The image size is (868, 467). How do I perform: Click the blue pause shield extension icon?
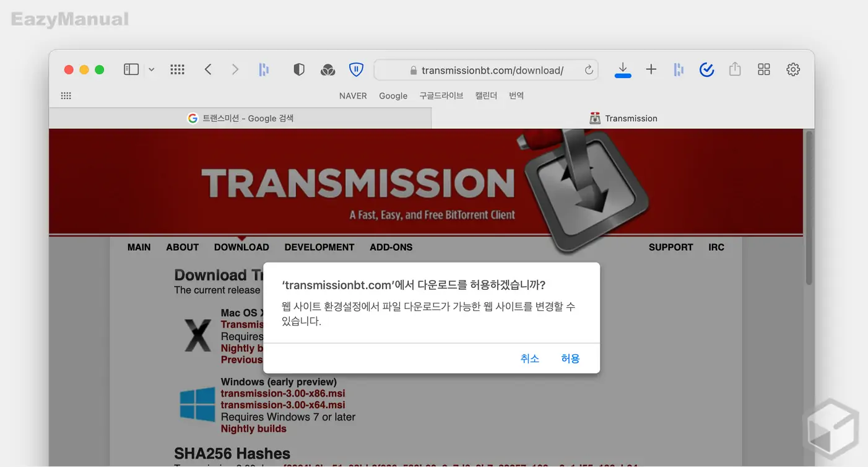pyautogui.click(x=356, y=69)
